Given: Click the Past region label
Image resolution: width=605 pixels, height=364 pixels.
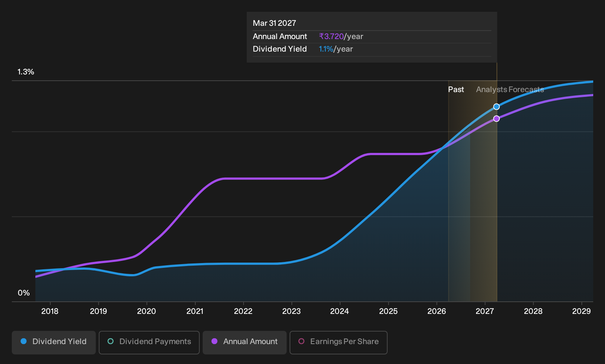Looking at the screenshot, I should click(456, 90).
